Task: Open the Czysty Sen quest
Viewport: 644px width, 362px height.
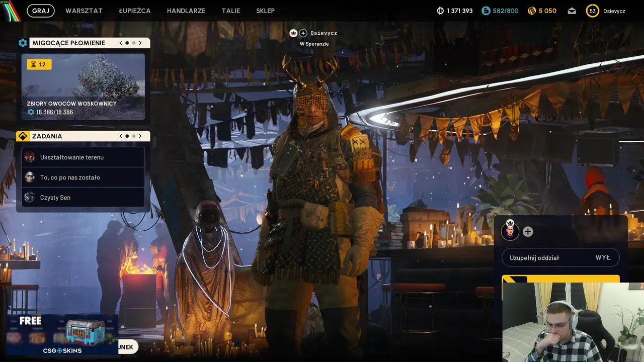Action: click(83, 198)
